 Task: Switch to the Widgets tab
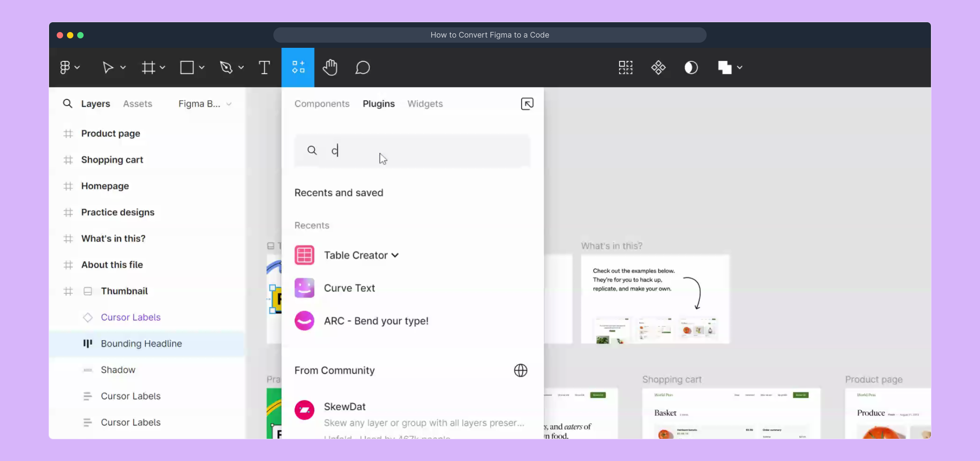(425, 104)
